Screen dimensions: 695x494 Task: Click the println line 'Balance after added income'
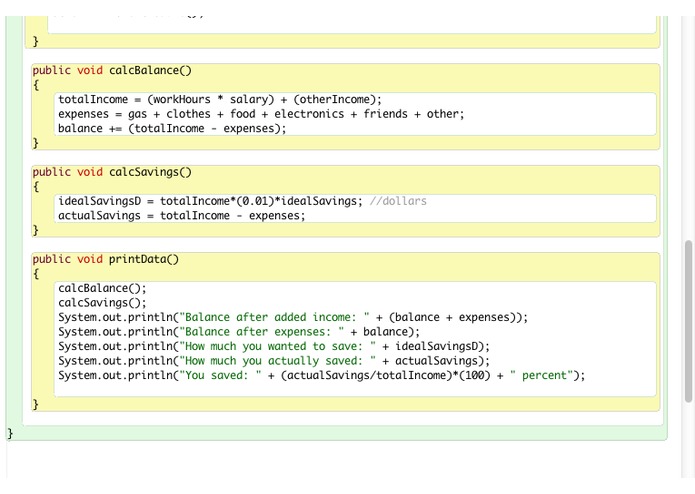[293, 317]
